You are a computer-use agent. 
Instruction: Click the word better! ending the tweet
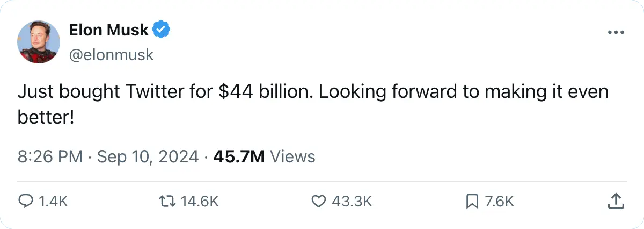tap(45, 118)
